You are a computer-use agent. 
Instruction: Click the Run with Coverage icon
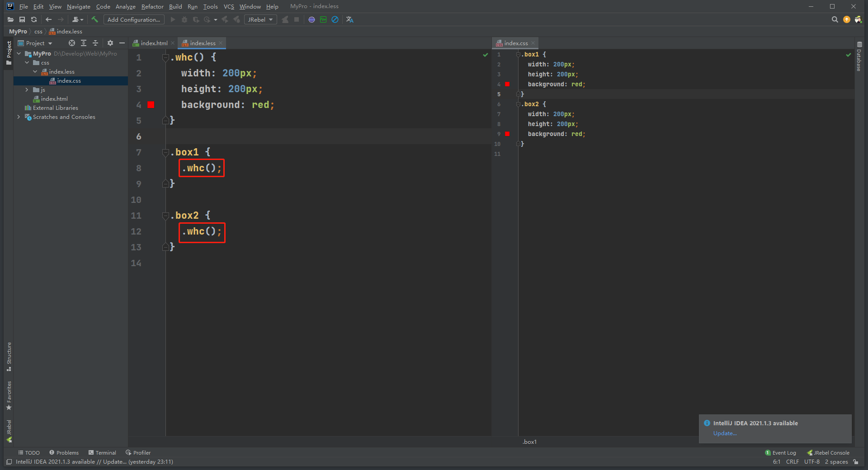[196, 19]
